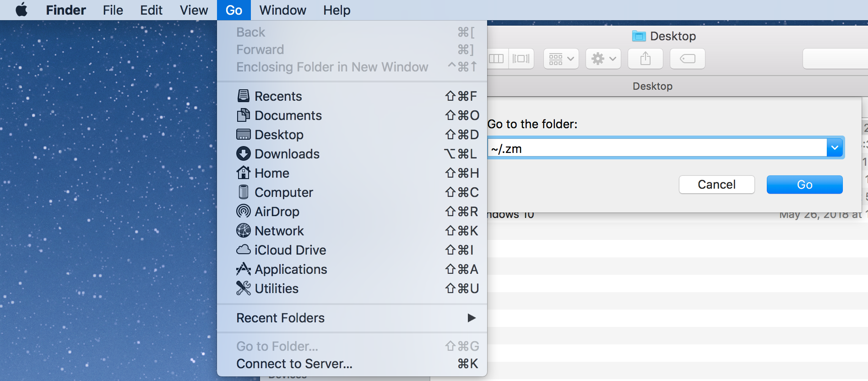Expand the folder path history dropdown
Screen dimensions: 868x381
click(835, 147)
